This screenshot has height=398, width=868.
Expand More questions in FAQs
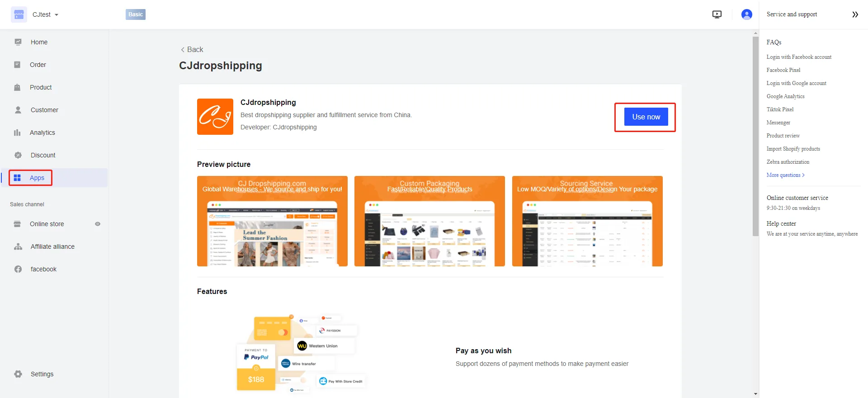785,175
